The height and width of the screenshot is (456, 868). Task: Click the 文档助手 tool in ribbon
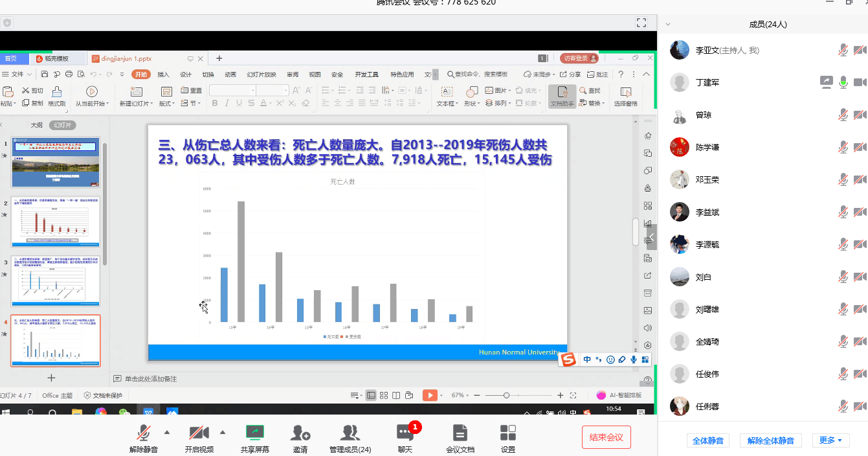(x=562, y=96)
